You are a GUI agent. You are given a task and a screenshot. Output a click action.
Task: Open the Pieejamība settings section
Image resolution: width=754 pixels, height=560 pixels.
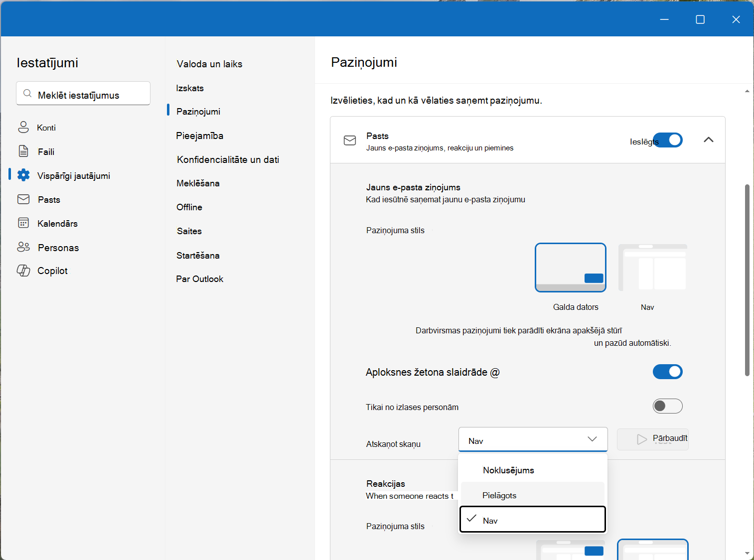[199, 136]
